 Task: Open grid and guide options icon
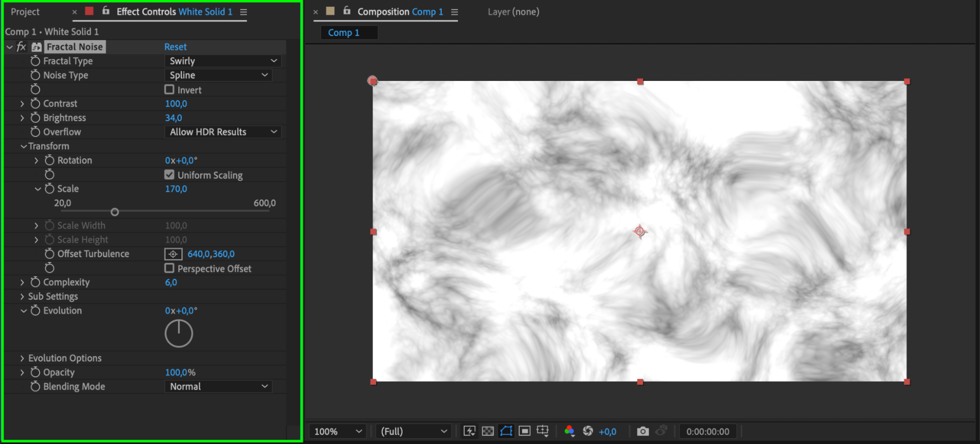point(543,431)
